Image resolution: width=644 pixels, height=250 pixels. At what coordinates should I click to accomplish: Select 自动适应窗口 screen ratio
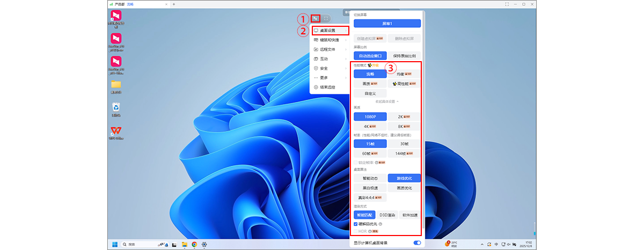(x=370, y=55)
